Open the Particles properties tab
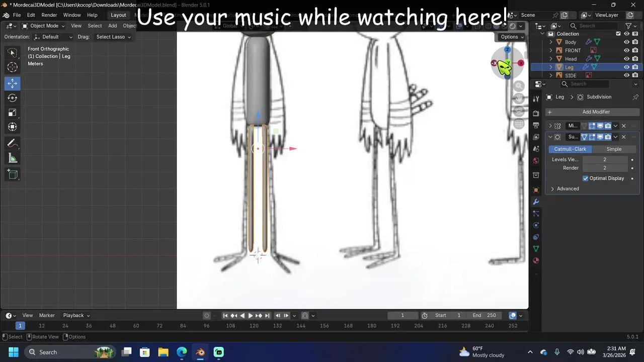The height and width of the screenshot is (362, 644). click(x=536, y=214)
